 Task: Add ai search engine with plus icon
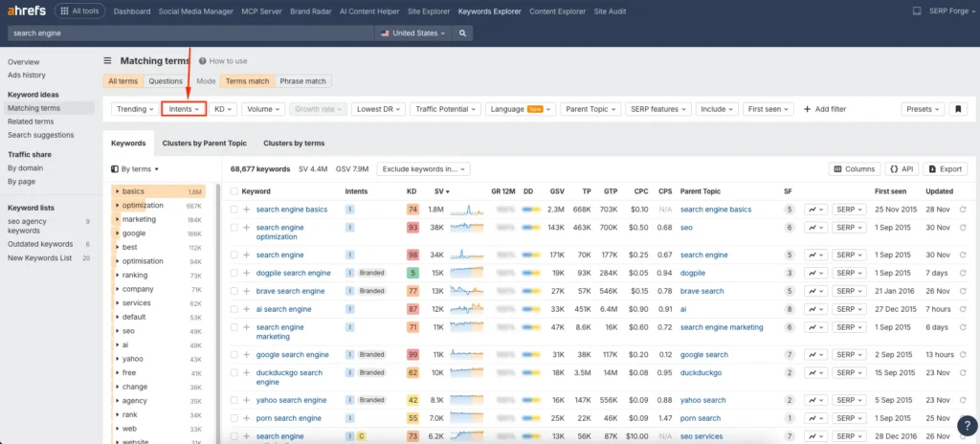pos(246,309)
